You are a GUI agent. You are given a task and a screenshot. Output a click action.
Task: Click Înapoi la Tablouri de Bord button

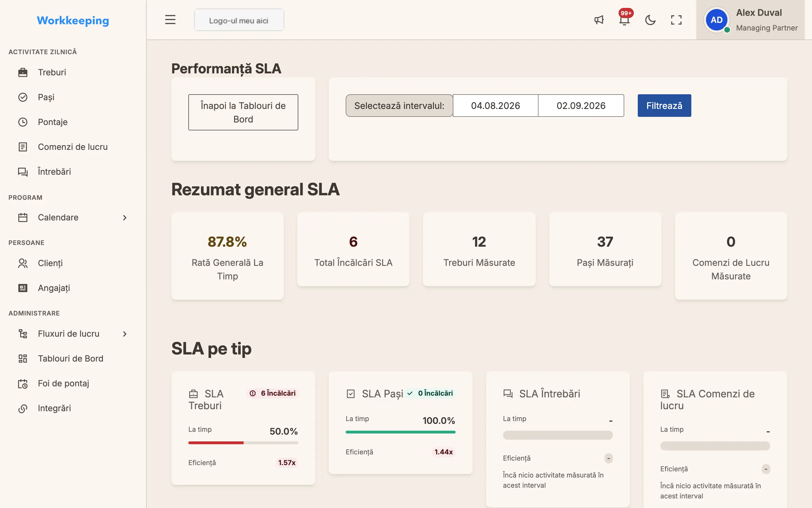point(243,112)
